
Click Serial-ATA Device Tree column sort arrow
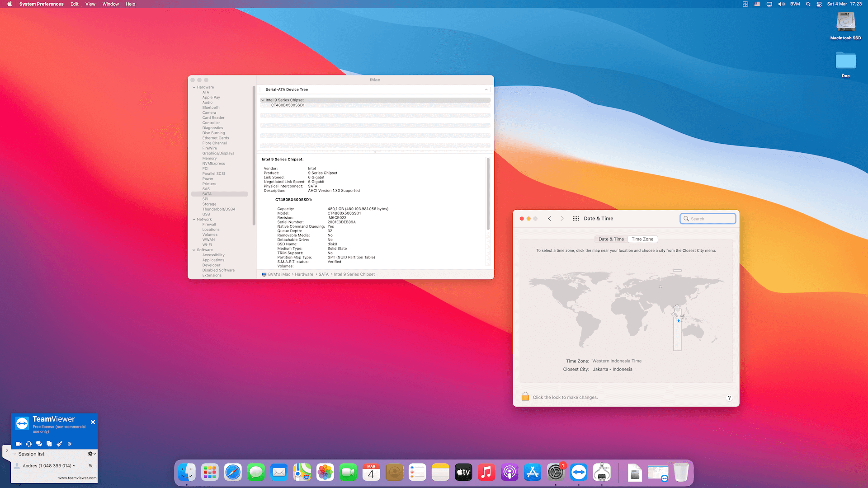(x=486, y=89)
